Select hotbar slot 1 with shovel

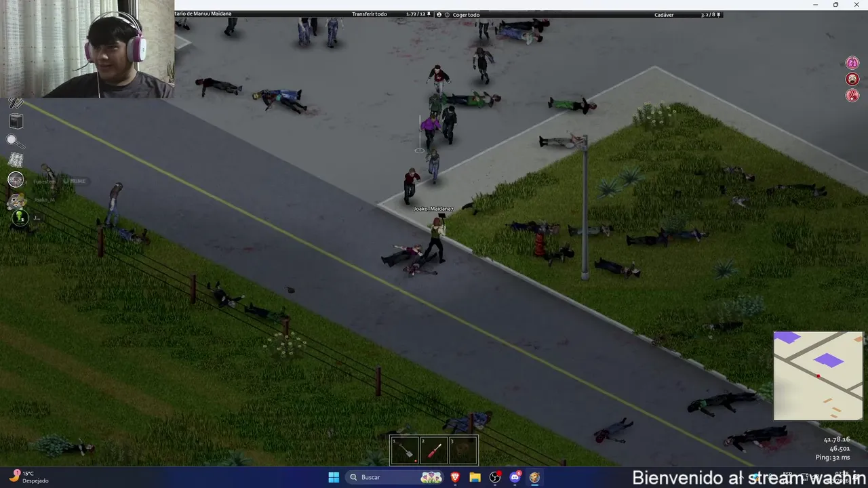pyautogui.click(x=405, y=451)
